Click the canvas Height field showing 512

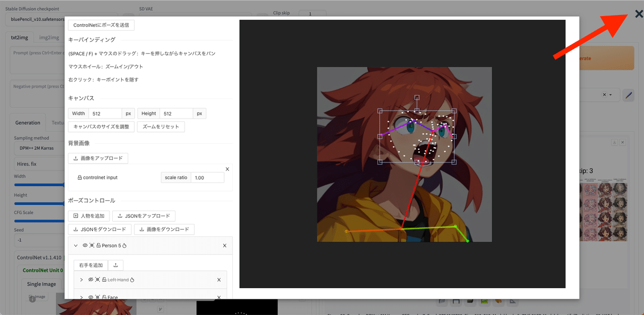click(x=177, y=113)
